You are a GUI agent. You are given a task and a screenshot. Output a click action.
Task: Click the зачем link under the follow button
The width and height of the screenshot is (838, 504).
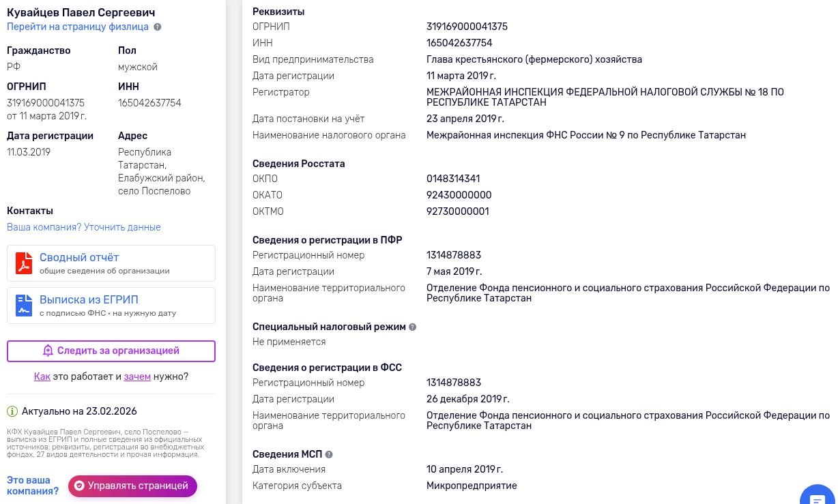pos(137,376)
